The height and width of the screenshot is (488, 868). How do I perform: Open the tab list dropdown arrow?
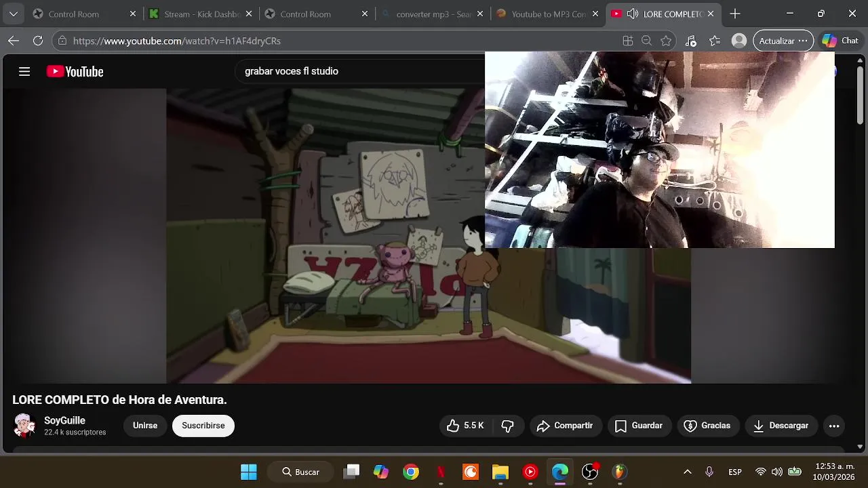[x=14, y=14]
